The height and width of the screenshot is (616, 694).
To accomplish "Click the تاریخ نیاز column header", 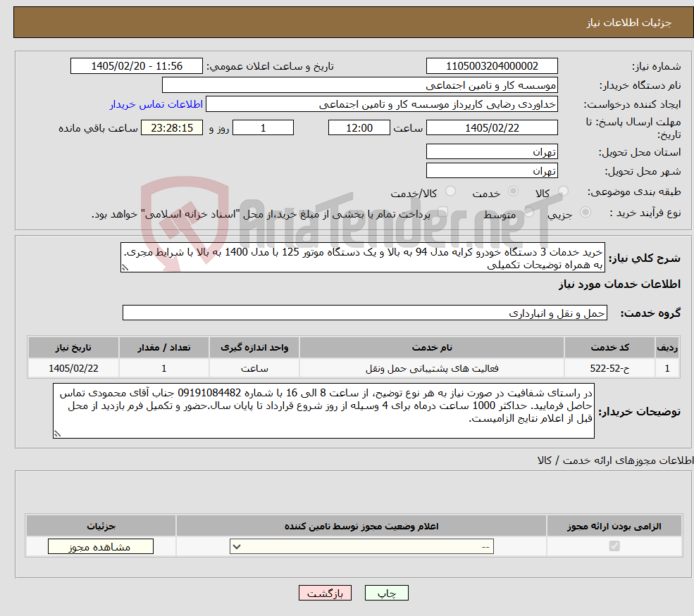I will (73, 348).
